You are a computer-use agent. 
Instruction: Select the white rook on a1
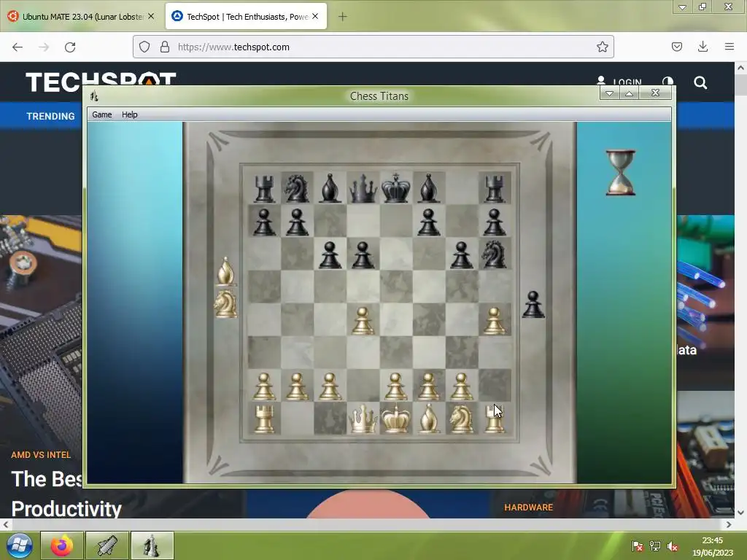tap(264, 419)
